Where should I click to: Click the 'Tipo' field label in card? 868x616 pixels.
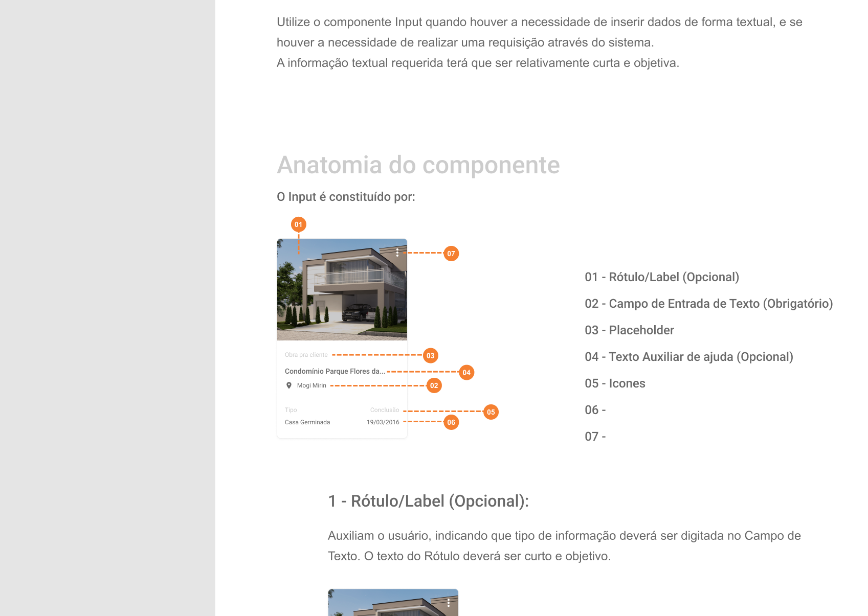click(x=291, y=410)
